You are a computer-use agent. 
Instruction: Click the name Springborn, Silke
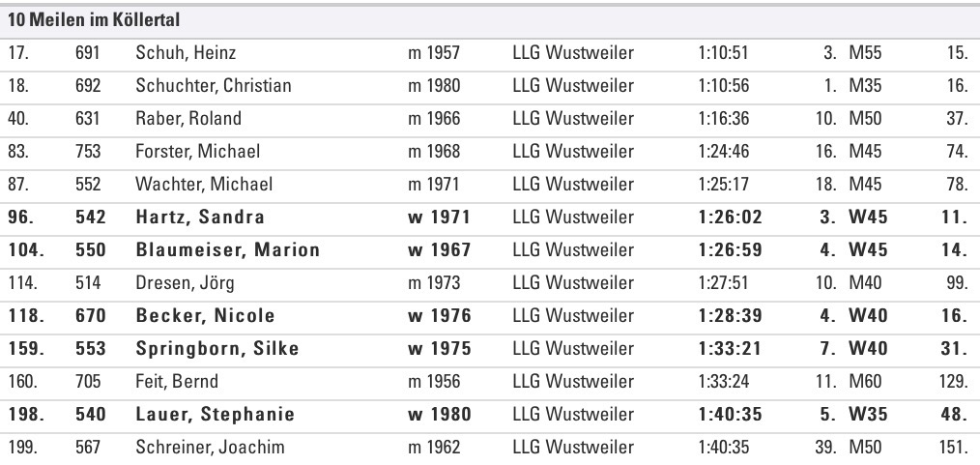pos(216,348)
